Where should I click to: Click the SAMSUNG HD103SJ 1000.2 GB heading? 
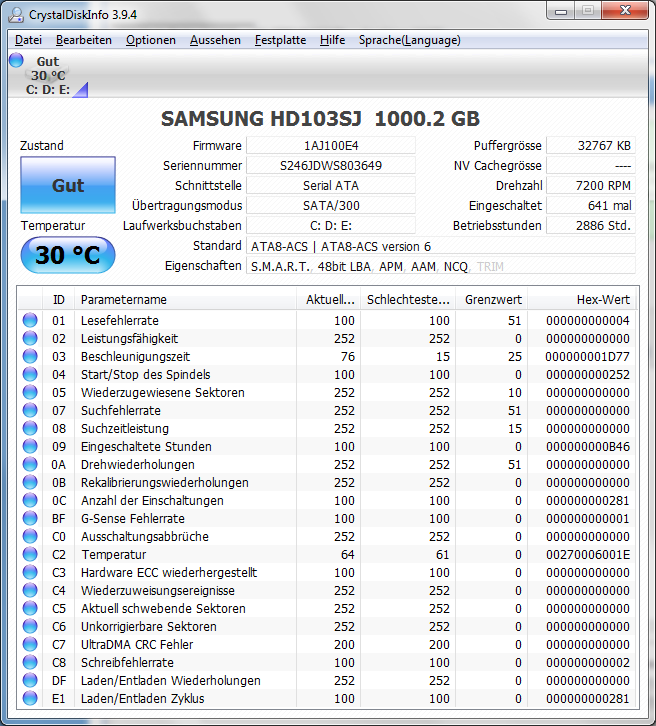[320, 119]
